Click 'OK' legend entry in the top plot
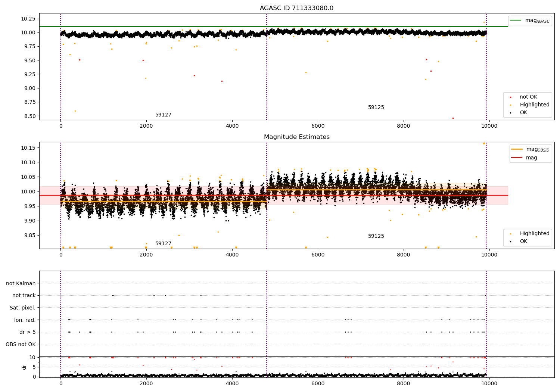 [x=523, y=113]
